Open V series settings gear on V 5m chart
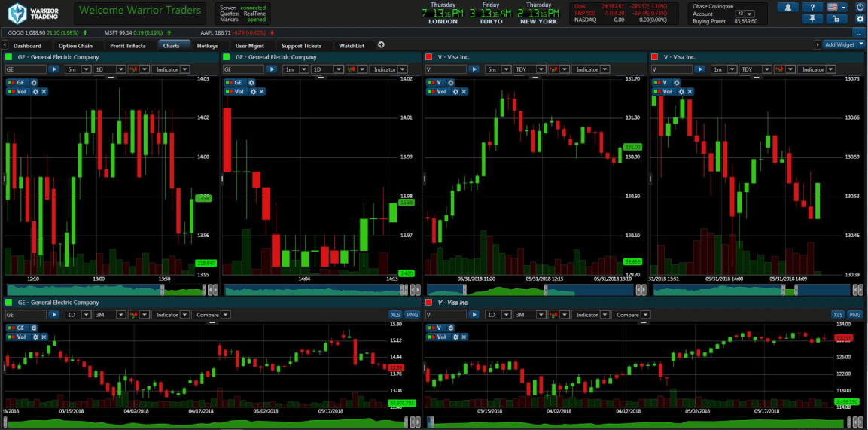Image resolution: width=868 pixels, height=430 pixels. 451,82
